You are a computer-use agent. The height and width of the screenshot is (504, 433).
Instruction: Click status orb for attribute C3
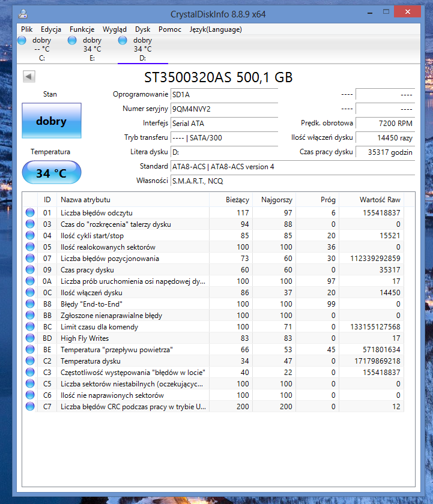[x=30, y=372]
